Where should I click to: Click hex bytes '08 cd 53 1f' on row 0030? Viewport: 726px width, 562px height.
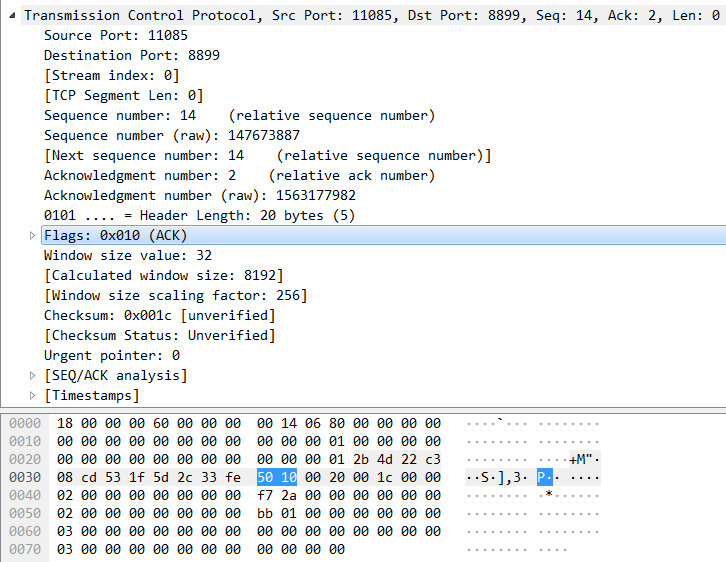100,477
